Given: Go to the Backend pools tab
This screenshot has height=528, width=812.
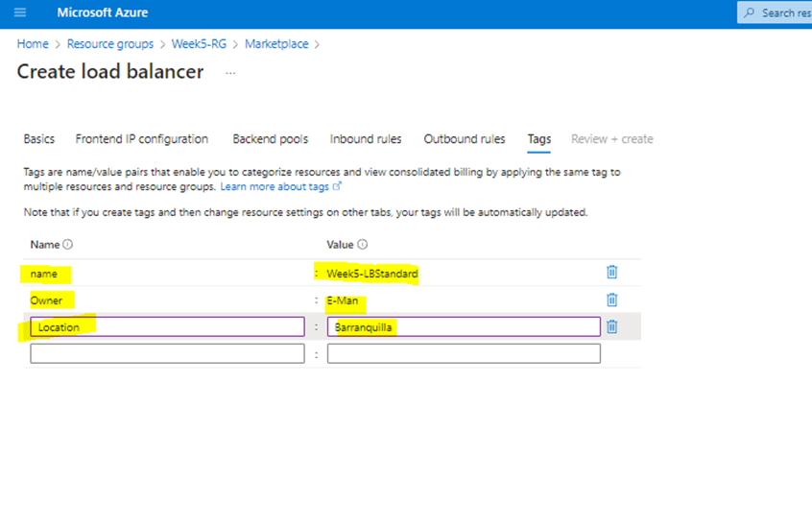Looking at the screenshot, I should [x=271, y=139].
